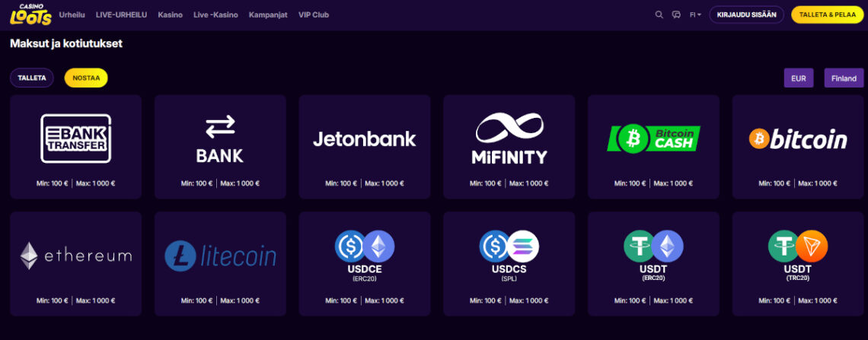This screenshot has width=868, height=340.
Task: Choose the Bitcoin Cash payment option
Action: click(653, 146)
